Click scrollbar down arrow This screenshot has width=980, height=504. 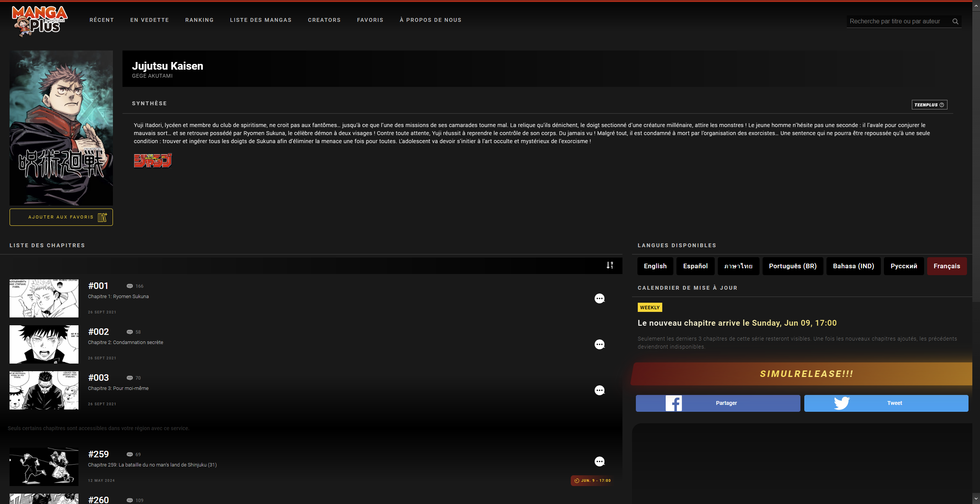click(x=976, y=499)
